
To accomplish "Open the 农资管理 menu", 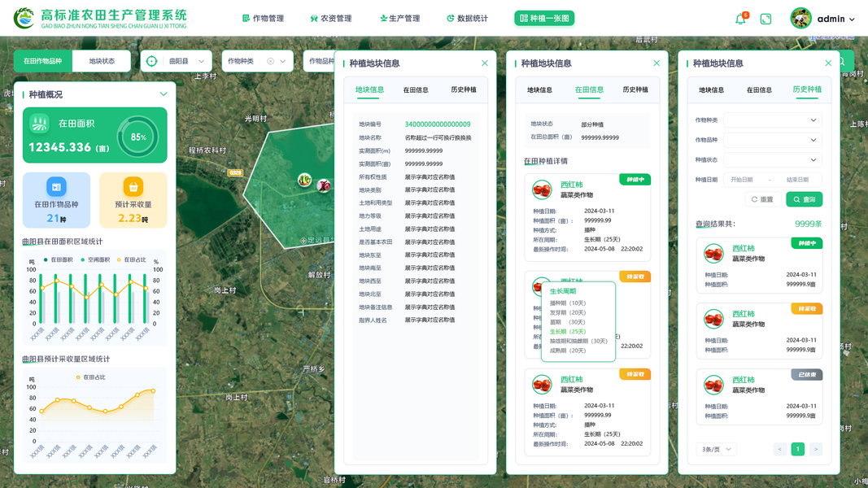I will [x=331, y=18].
